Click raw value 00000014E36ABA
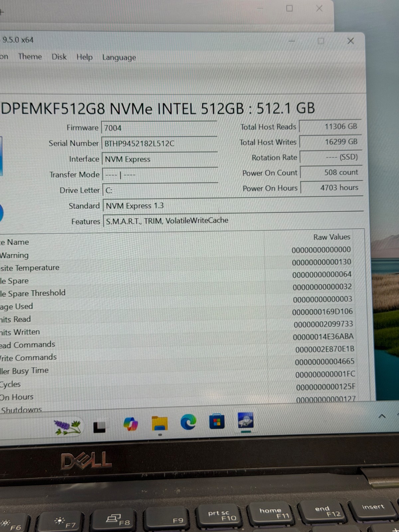 pyautogui.click(x=323, y=337)
